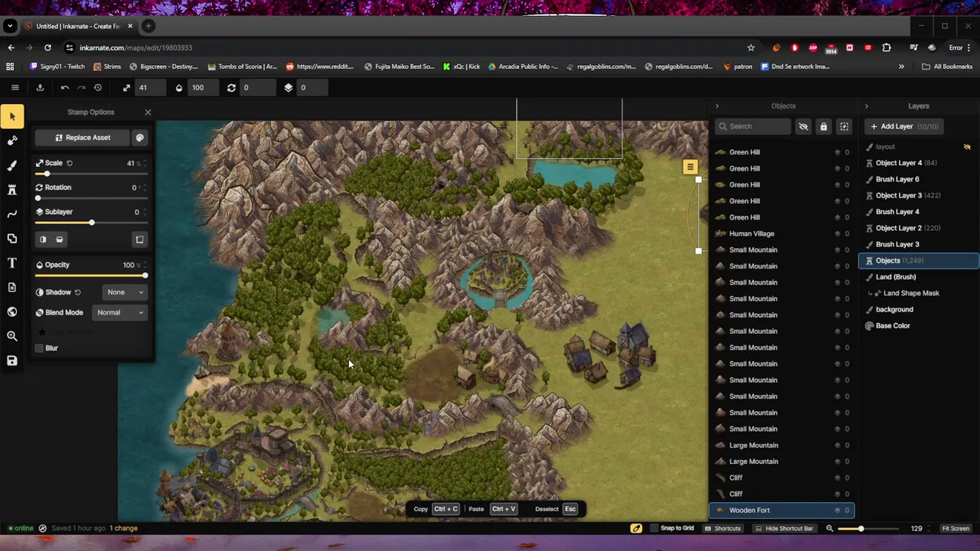The image size is (980, 551).
Task: Redo the last undone action
Action: click(81, 87)
